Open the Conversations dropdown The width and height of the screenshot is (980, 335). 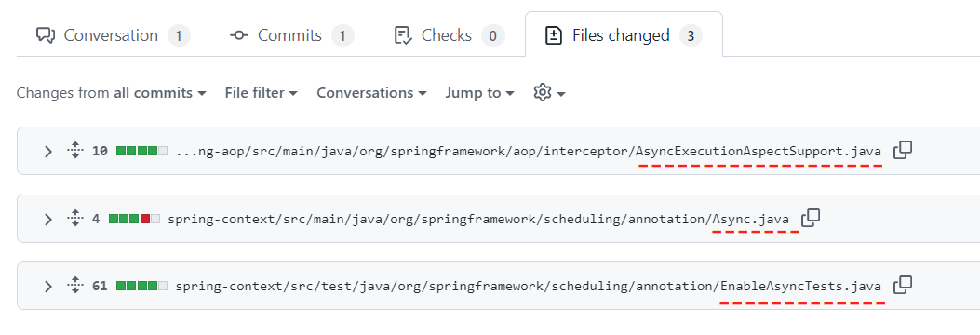(372, 93)
